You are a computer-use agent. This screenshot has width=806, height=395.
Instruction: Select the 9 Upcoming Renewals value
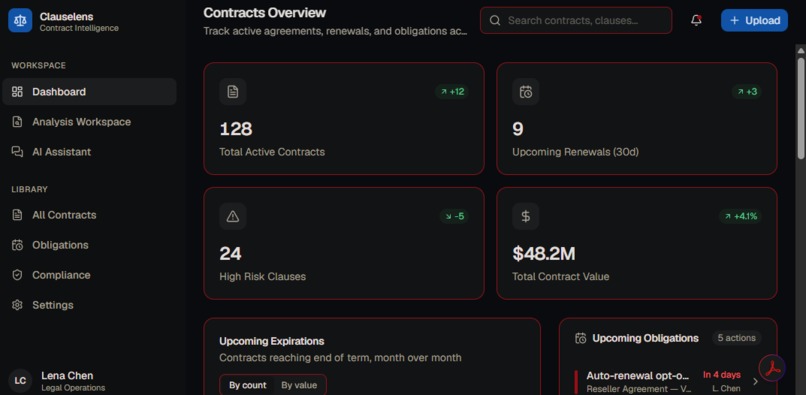518,129
